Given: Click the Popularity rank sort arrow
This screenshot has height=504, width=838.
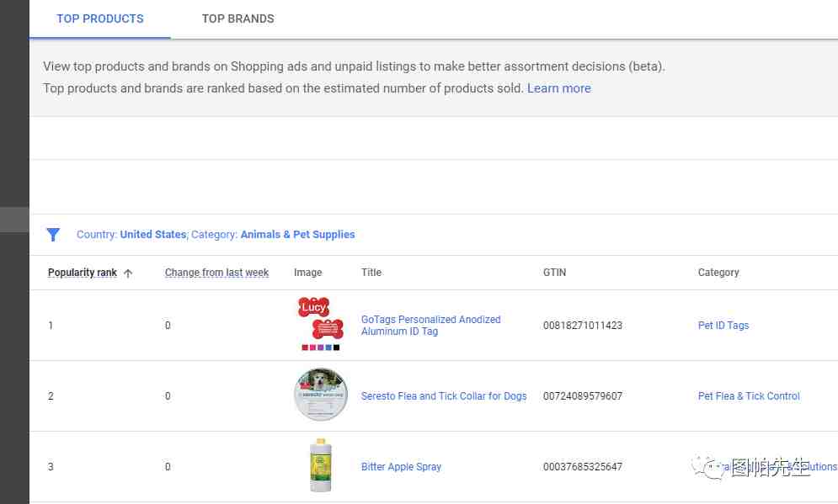Looking at the screenshot, I should point(128,273).
